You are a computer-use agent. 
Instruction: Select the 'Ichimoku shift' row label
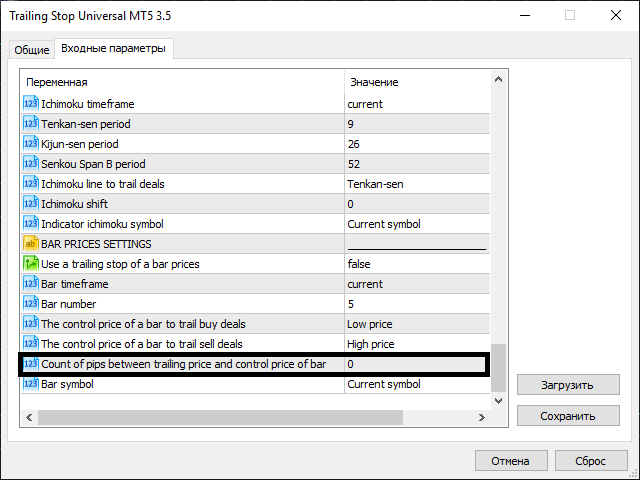74,204
